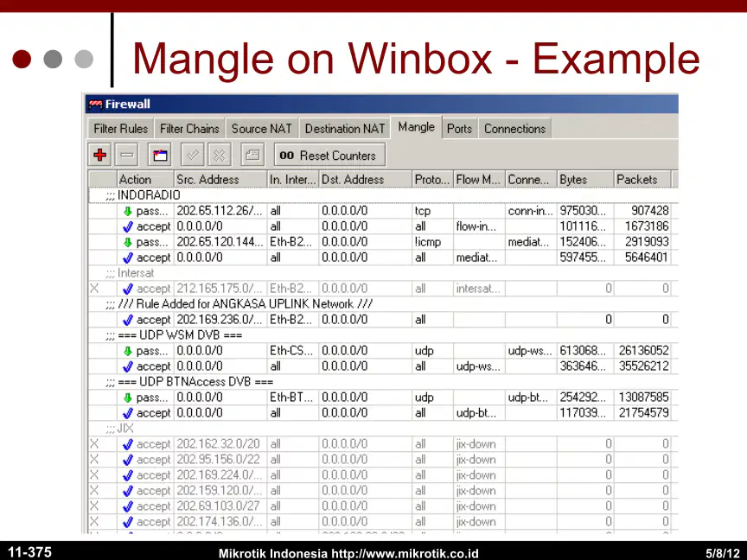The height and width of the screenshot is (560, 747).
Task: Click the 21754579 packets value
Action: 643,413
